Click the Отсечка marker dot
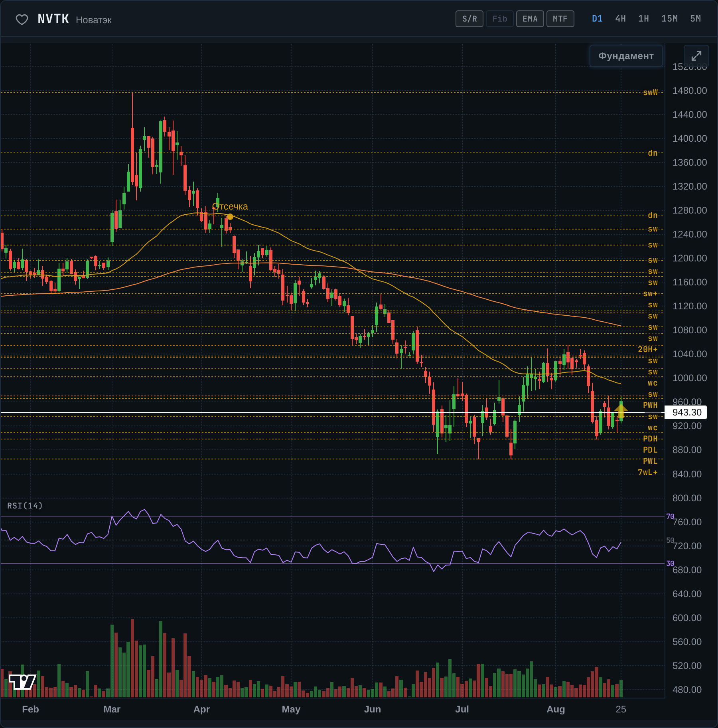This screenshot has width=718, height=728. pos(230,217)
